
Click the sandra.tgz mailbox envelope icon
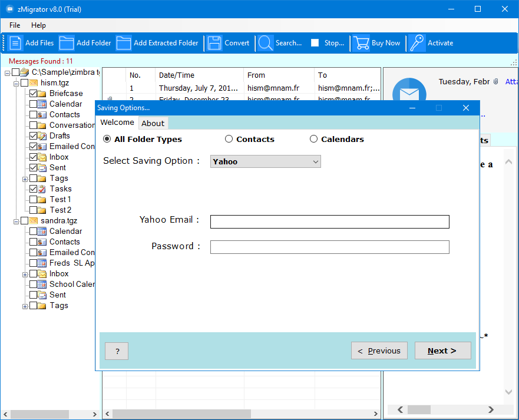(33, 220)
